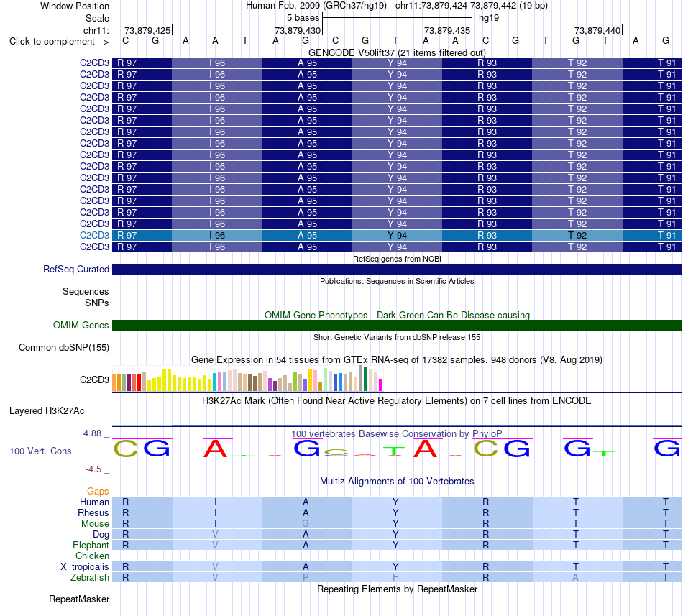Click the Layered H3K27Ac track label

(47, 411)
